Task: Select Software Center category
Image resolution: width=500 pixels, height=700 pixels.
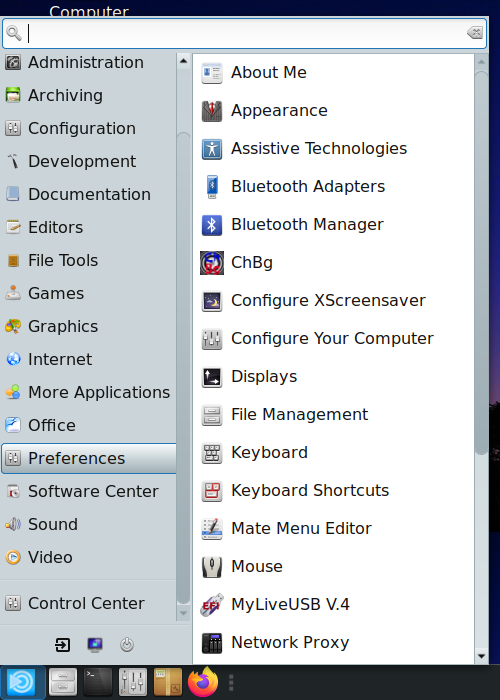Action: coord(88,492)
